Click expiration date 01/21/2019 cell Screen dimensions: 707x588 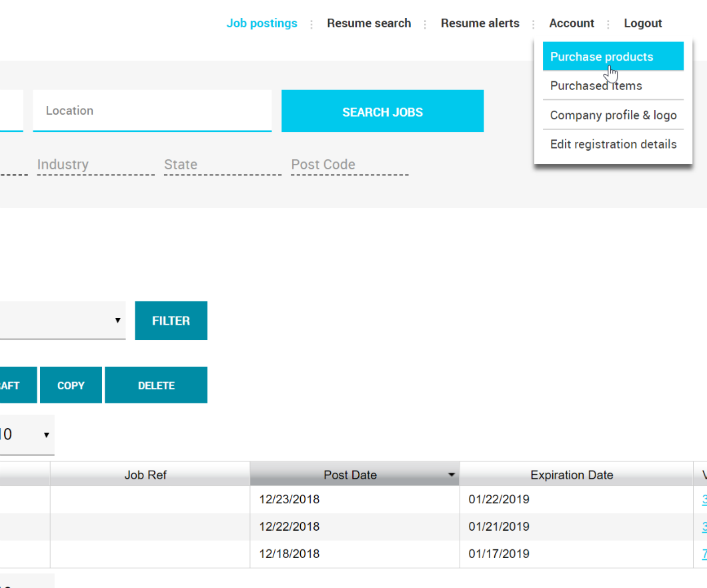pyautogui.click(x=576, y=526)
